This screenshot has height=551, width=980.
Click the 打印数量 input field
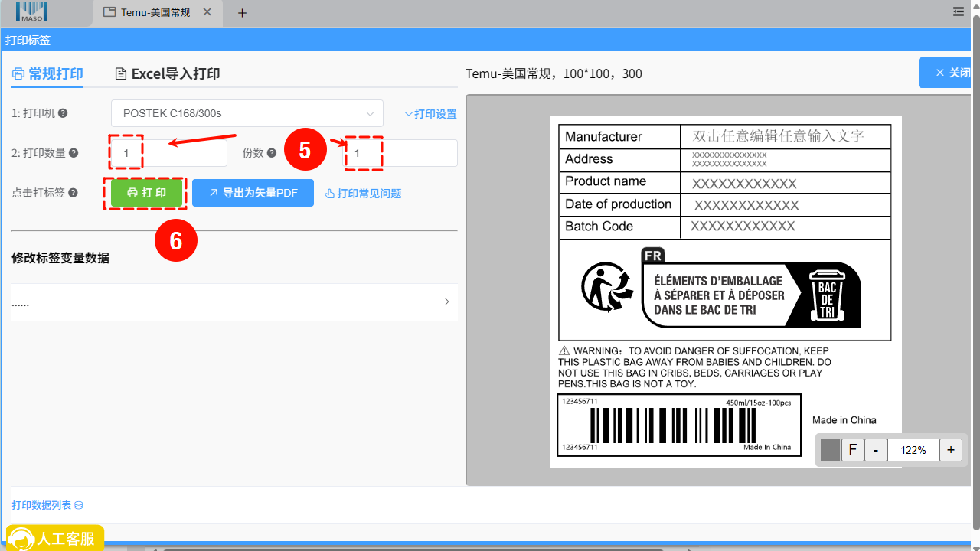coord(169,153)
